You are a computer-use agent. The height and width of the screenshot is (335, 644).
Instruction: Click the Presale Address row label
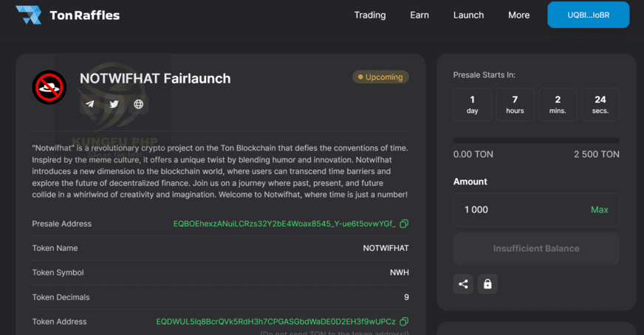[x=62, y=224]
